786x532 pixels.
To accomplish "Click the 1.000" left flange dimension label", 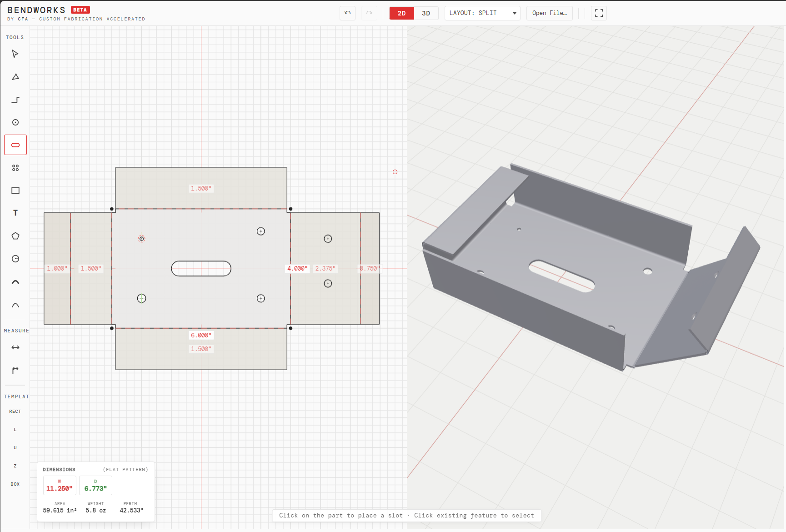I will (x=57, y=269).
